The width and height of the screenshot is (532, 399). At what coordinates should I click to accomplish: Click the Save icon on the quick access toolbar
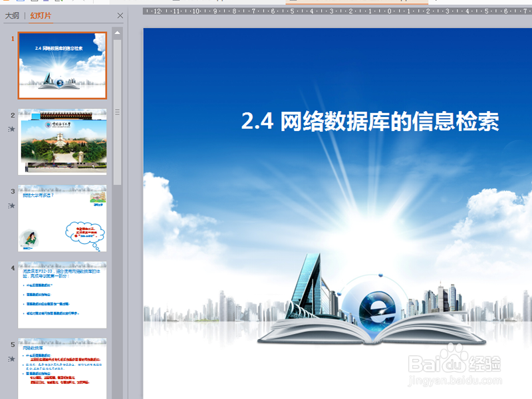click(47, 3)
